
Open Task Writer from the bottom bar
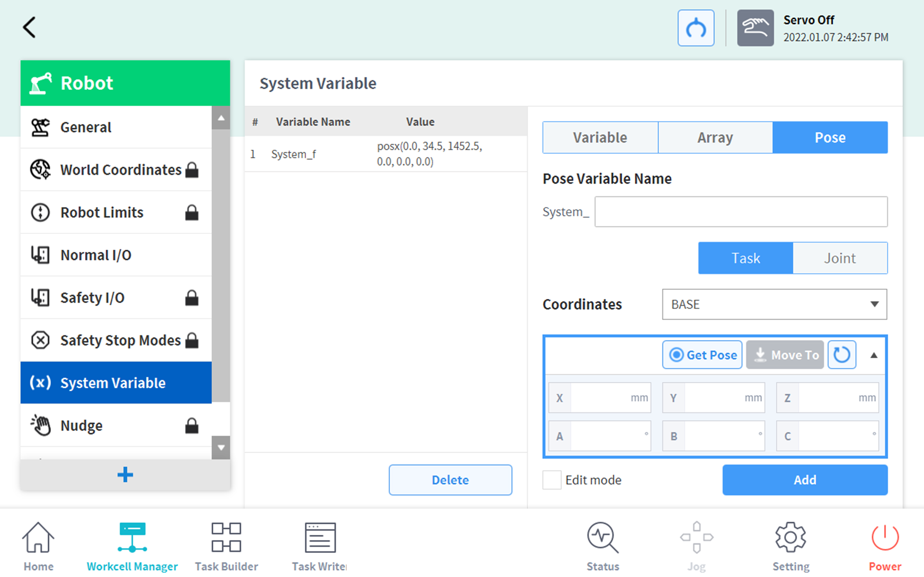click(319, 546)
